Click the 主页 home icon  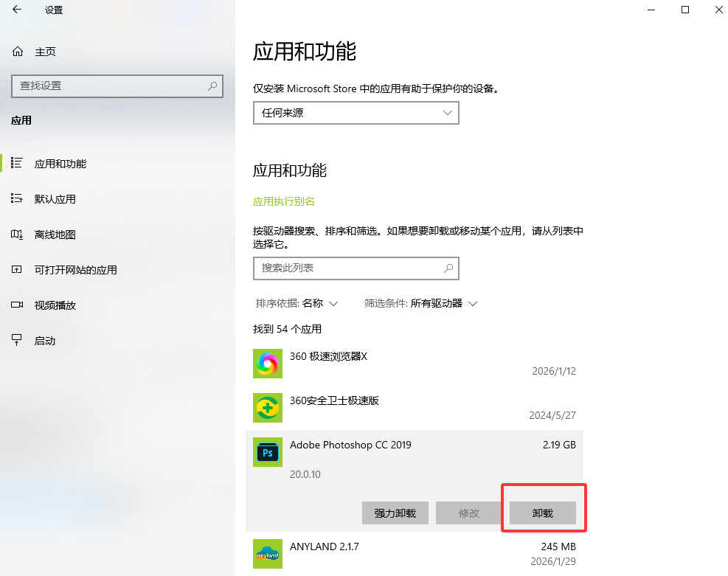16,51
